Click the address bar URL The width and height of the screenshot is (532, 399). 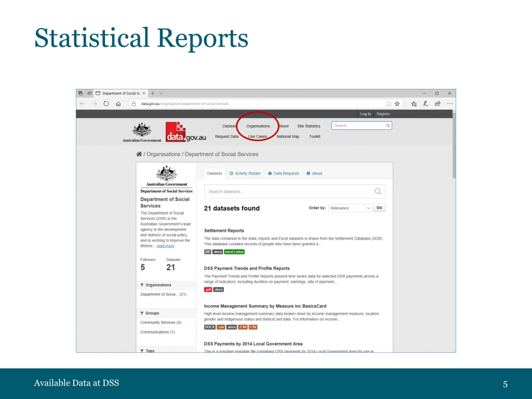[185, 104]
